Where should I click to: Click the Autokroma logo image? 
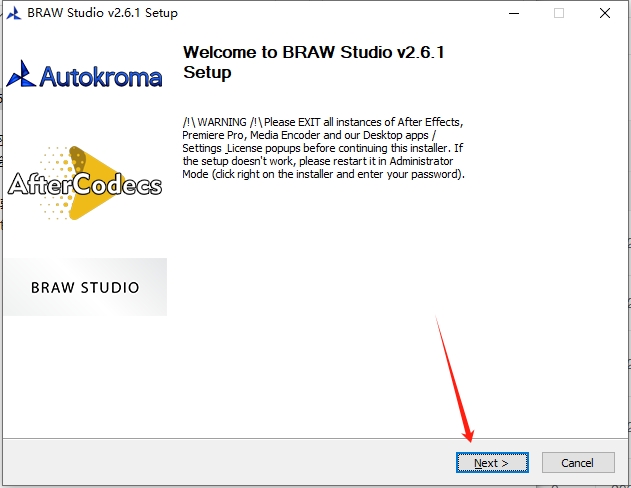[85, 75]
